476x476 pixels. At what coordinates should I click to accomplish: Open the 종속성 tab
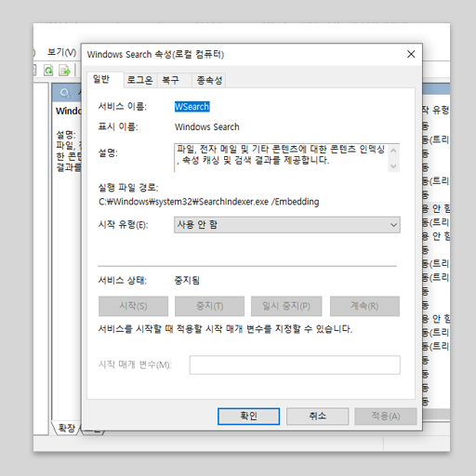209,81
